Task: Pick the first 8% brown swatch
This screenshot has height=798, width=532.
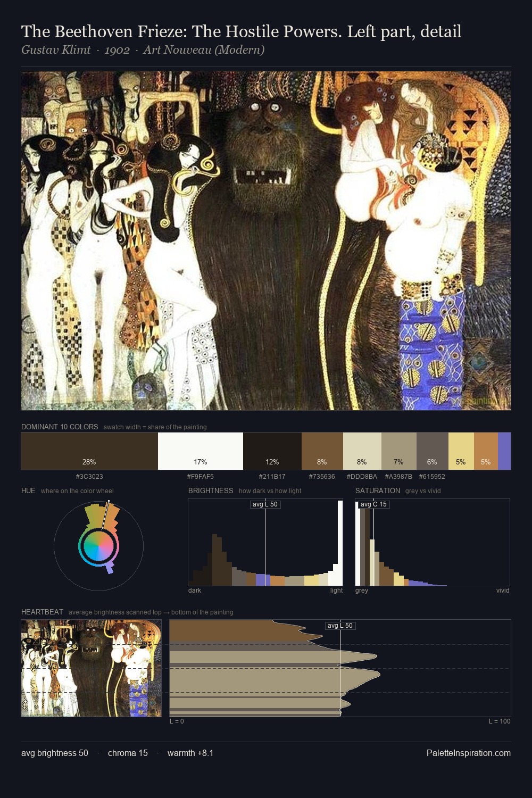Action: [322, 451]
